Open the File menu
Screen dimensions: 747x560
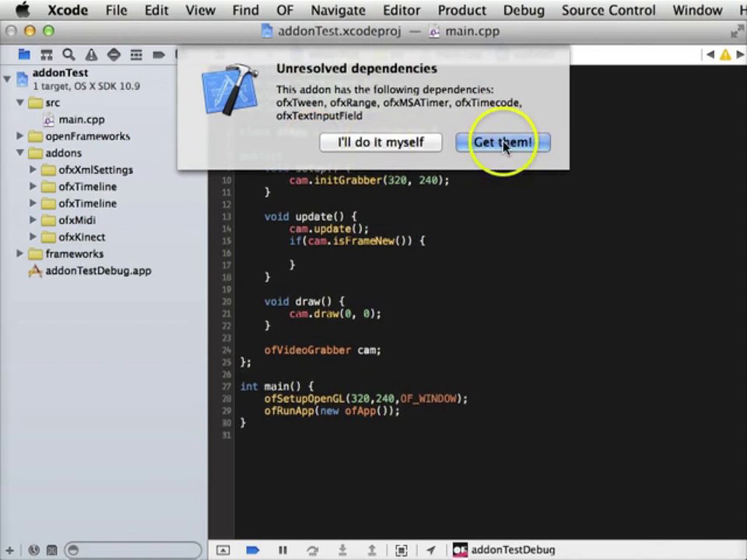pos(116,11)
